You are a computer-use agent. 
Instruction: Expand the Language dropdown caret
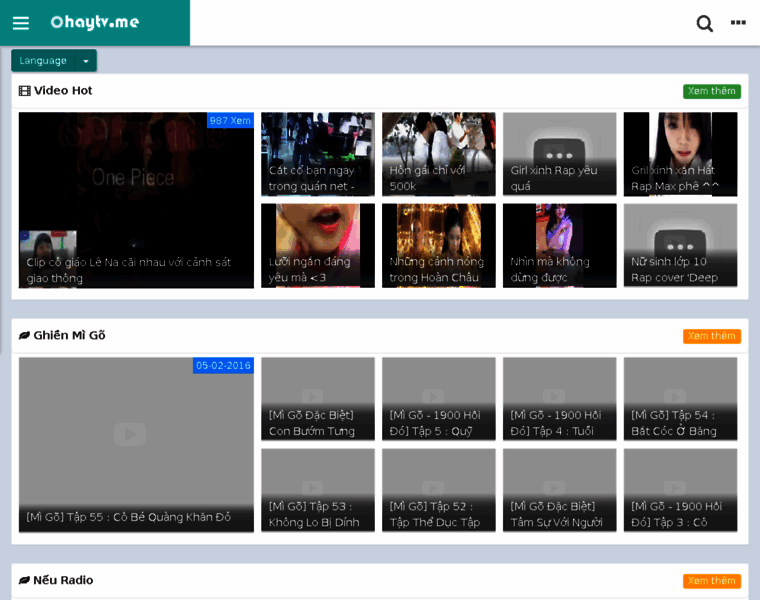click(86, 61)
